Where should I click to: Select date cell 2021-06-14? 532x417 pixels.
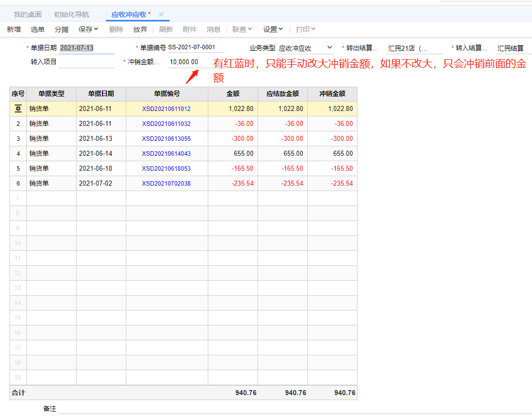[x=101, y=154]
